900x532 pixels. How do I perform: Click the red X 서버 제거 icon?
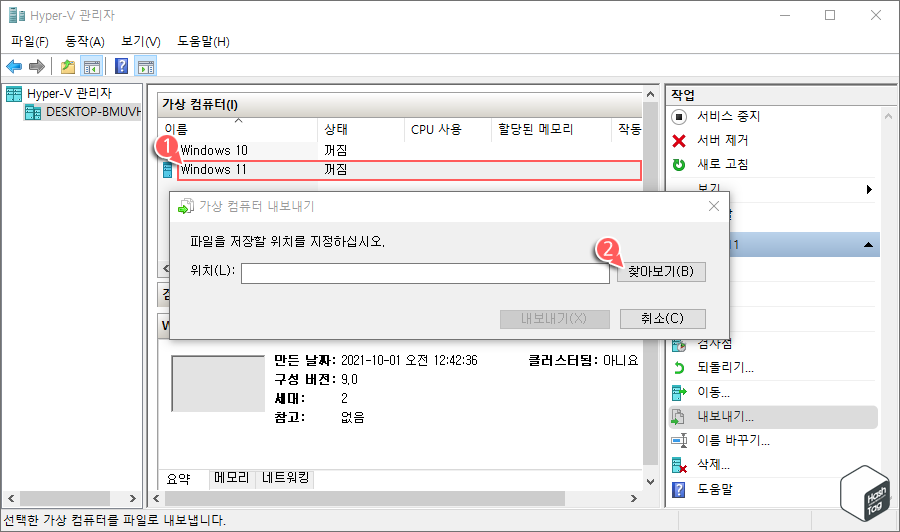pos(679,141)
